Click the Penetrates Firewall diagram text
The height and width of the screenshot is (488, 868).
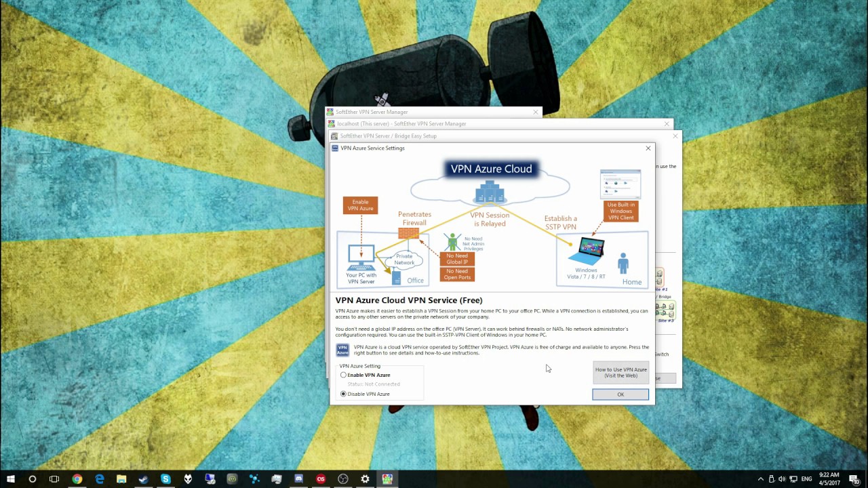coord(414,218)
